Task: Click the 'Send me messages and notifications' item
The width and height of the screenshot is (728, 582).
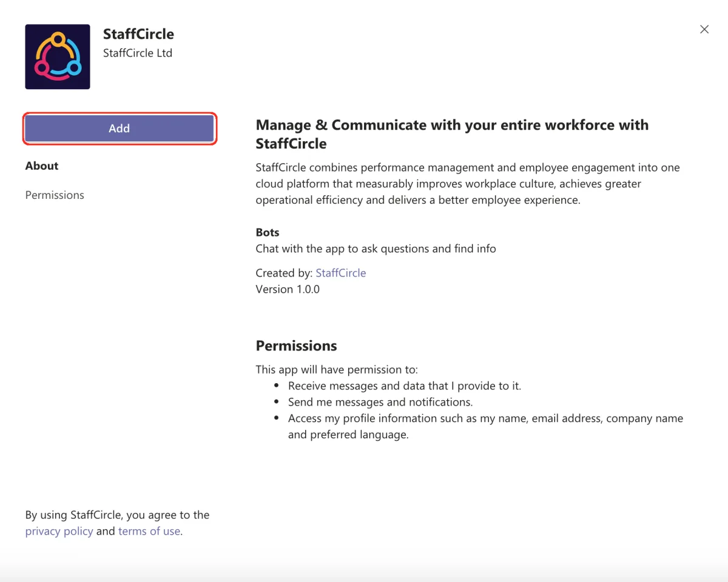Action: click(x=380, y=402)
